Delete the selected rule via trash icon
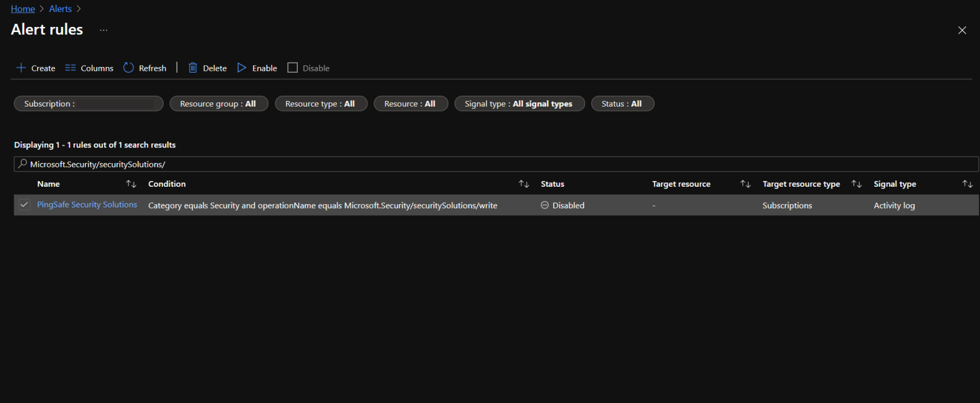This screenshot has height=403, width=980. tap(193, 68)
